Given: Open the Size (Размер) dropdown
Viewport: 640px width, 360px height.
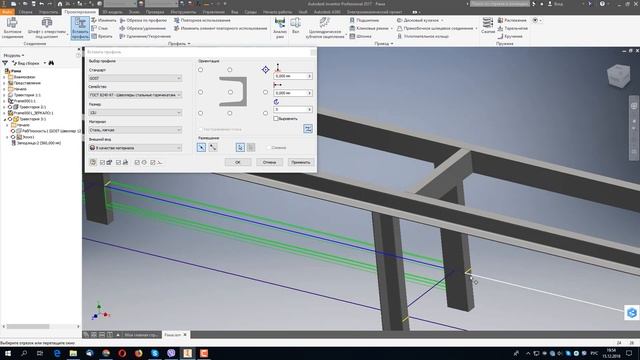Looking at the screenshot, I should tap(135, 112).
